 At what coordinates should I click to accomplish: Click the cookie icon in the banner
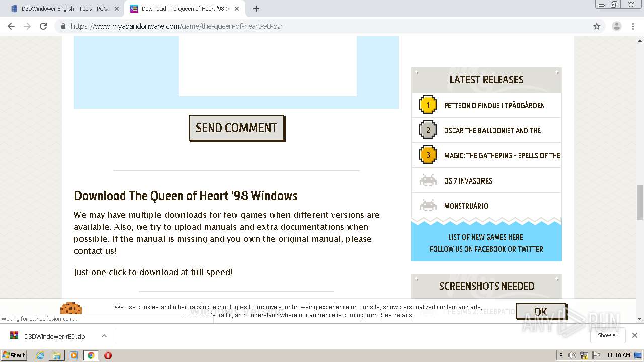71,308
